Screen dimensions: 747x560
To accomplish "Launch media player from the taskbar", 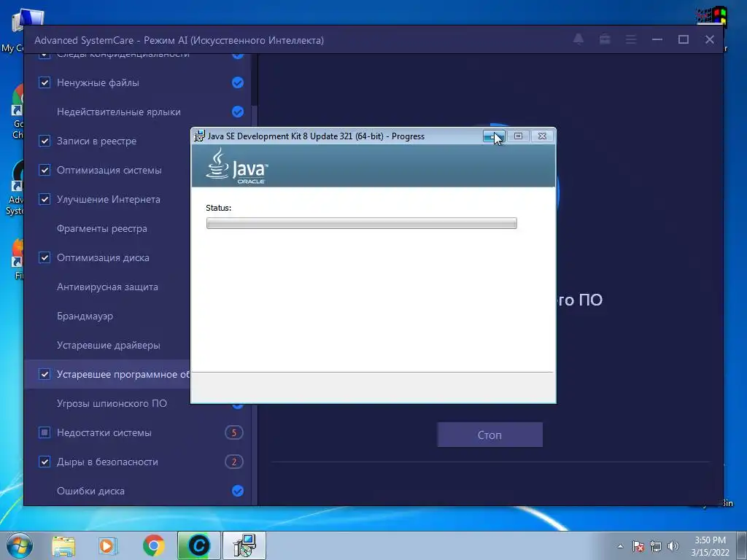I will point(108,545).
